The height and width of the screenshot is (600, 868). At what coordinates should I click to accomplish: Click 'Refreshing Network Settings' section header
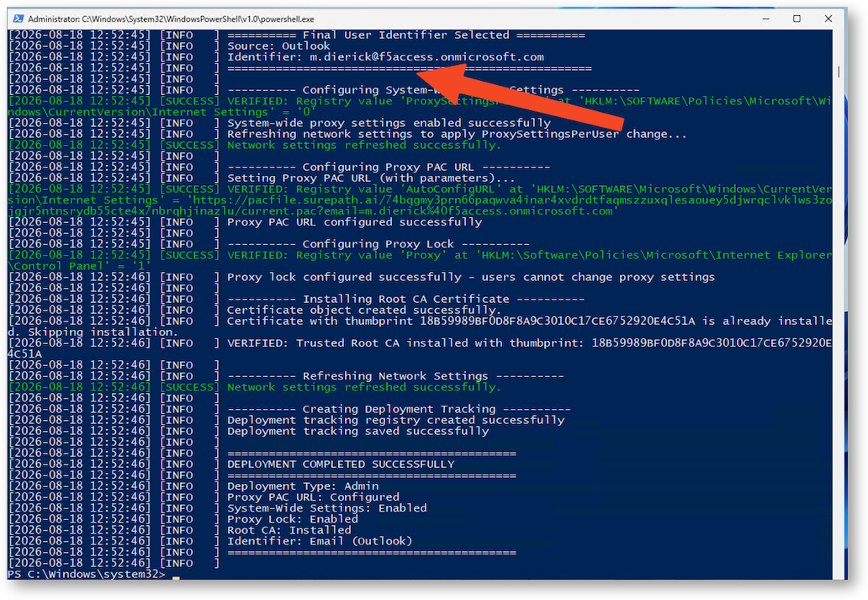[395, 376]
